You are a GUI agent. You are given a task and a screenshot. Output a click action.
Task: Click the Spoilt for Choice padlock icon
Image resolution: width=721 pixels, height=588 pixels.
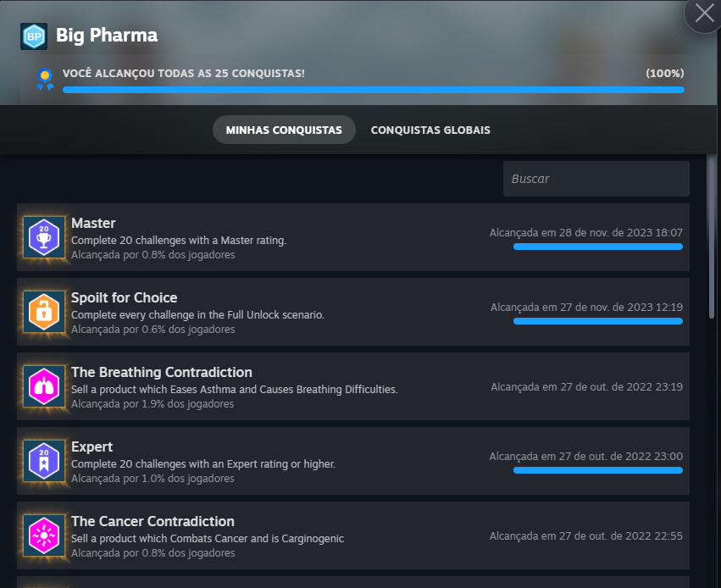point(44,312)
